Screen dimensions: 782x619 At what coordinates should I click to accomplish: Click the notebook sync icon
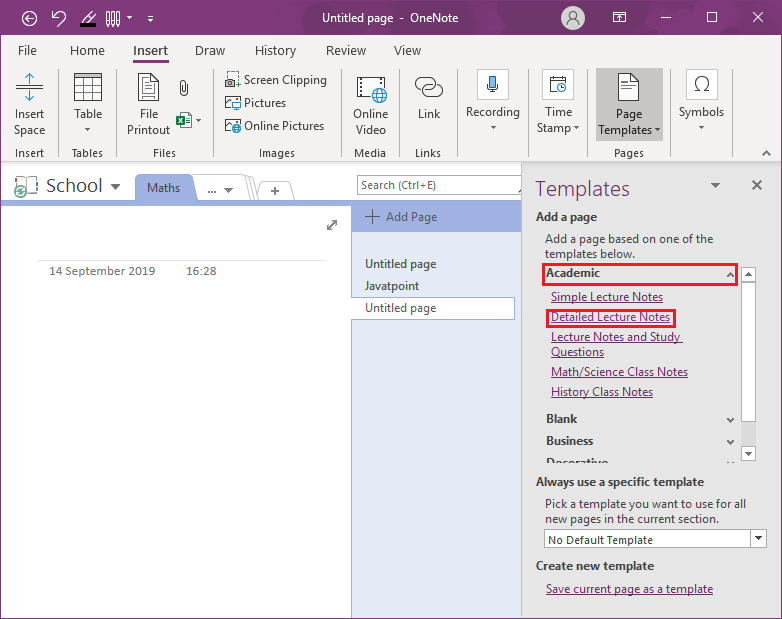pos(25,186)
